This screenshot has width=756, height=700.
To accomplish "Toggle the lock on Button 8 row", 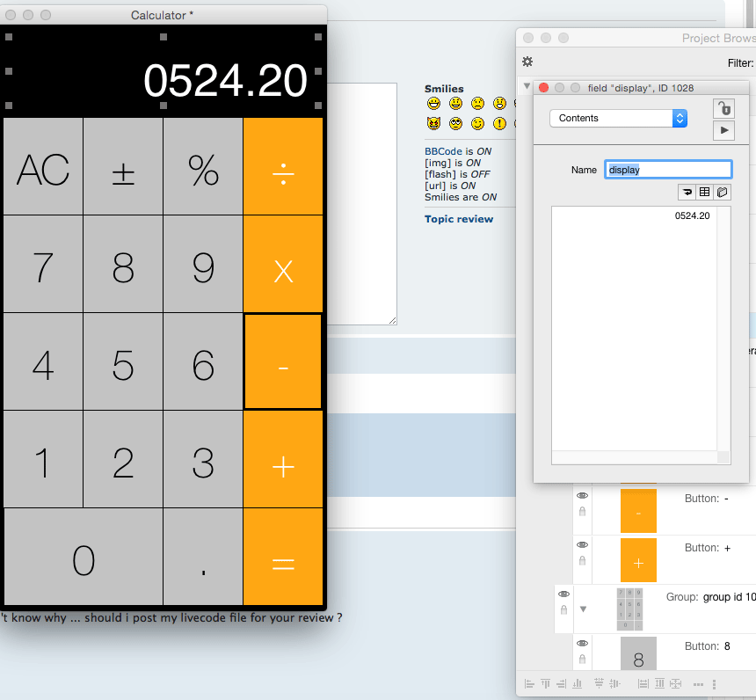I will pyautogui.click(x=583, y=659).
